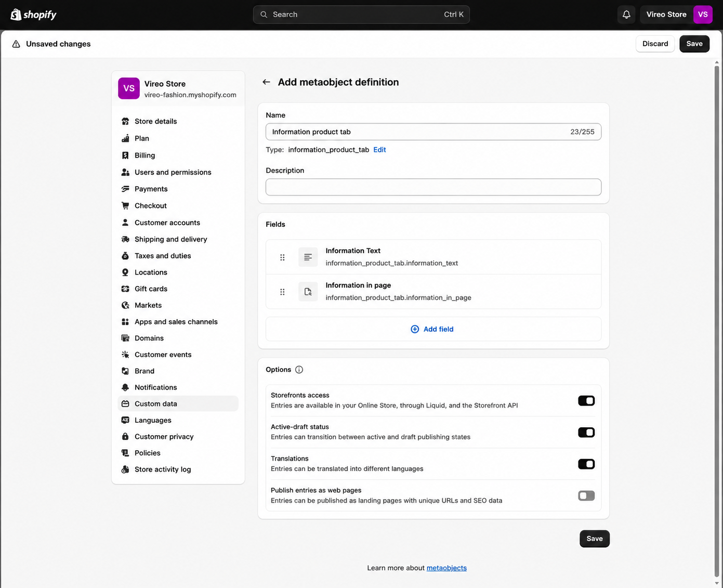Click drag handle of Information in page field
Image resolution: width=723 pixels, height=588 pixels.
tap(282, 292)
